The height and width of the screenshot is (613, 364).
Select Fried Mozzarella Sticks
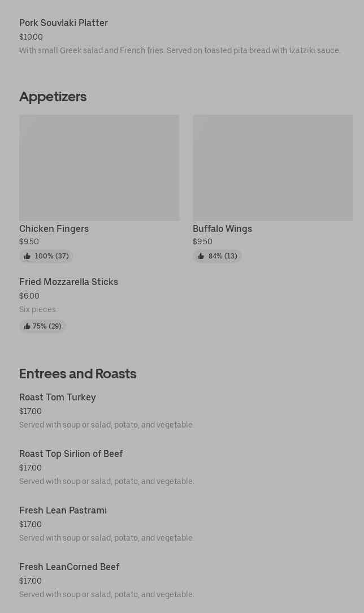(68, 282)
